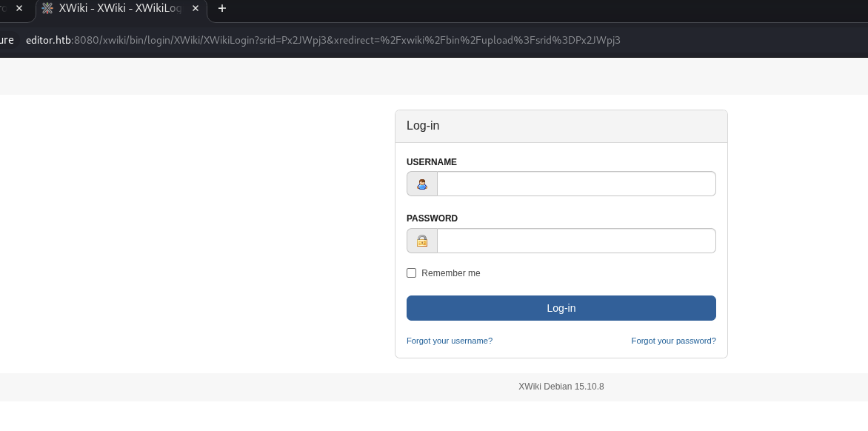
Task: Click the Remember me label text
Action: [x=450, y=273]
